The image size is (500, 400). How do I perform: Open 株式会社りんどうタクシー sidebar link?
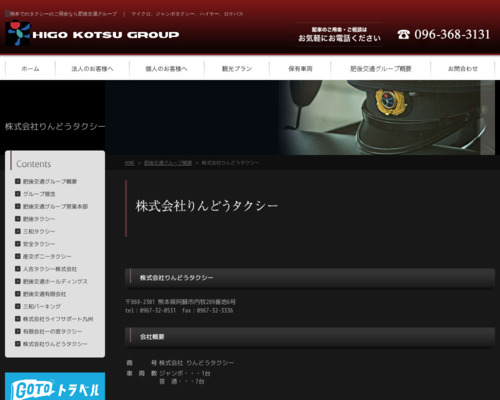coord(55,344)
